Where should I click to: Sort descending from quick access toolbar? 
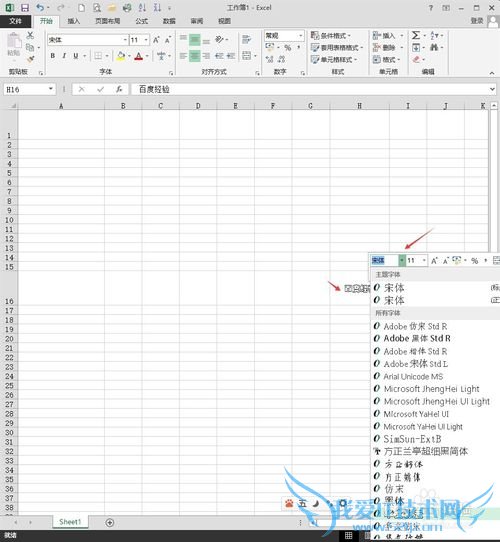point(157,8)
